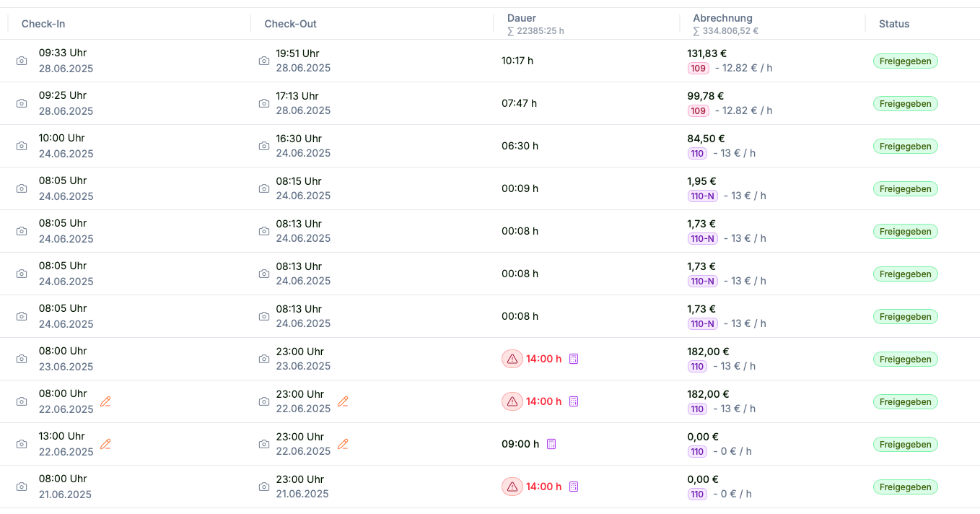This screenshot has height=514, width=980.
Task: Select the red 109 tag under 99,78 €
Action: (698, 110)
